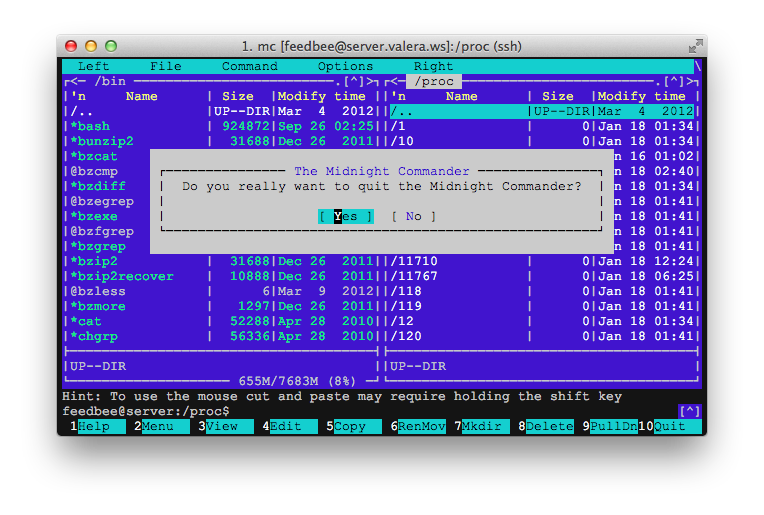Click the feedbee@server:/proc$ command prompt
The width and height of the screenshot is (764, 515).
[146, 412]
